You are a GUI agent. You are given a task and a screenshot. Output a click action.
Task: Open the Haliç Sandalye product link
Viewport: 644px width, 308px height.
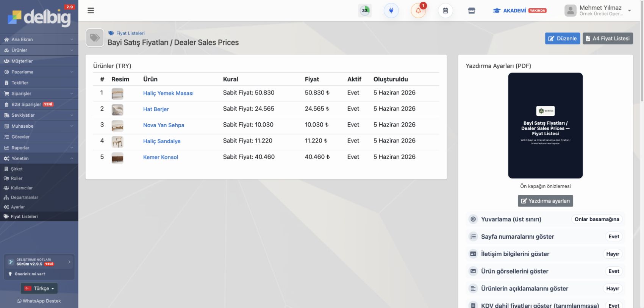pyautogui.click(x=162, y=141)
